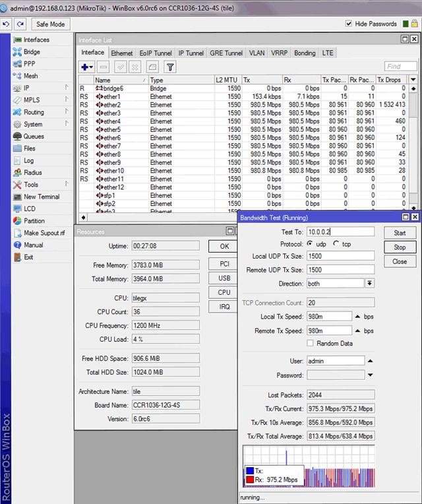Stop the running Bandwidth Test
422x504 pixels.
[x=400, y=247]
